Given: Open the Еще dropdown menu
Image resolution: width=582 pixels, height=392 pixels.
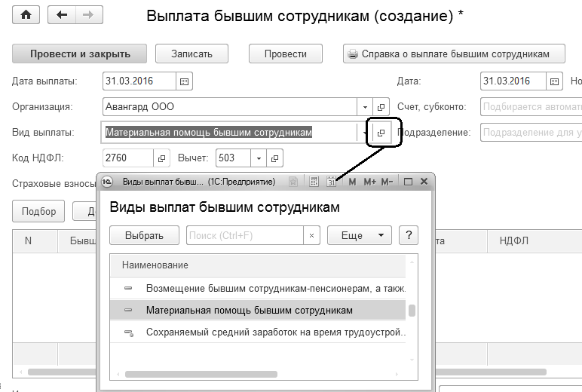Looking at the screenshot, I should pyautogui.click(x=360, y=235).
